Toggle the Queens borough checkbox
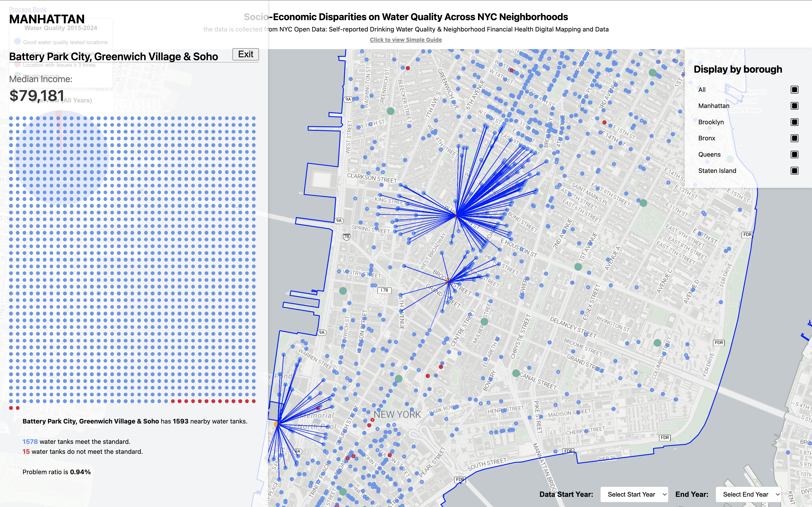 (794, 155)
